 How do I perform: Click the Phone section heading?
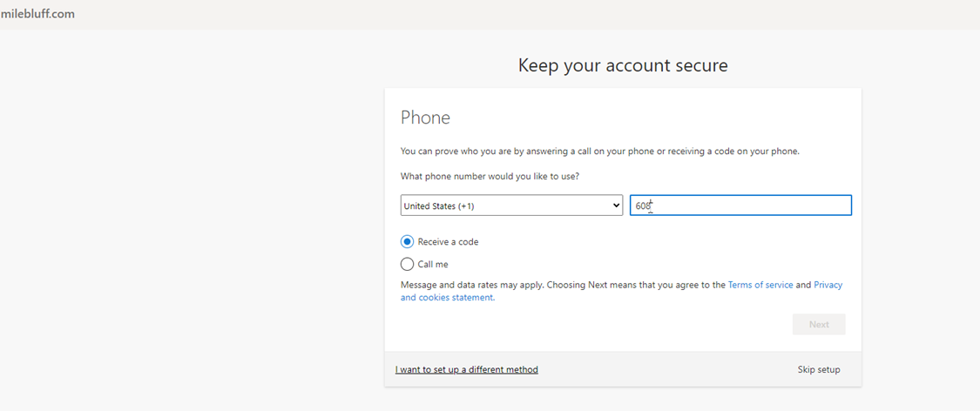click(x=425, y=118)
